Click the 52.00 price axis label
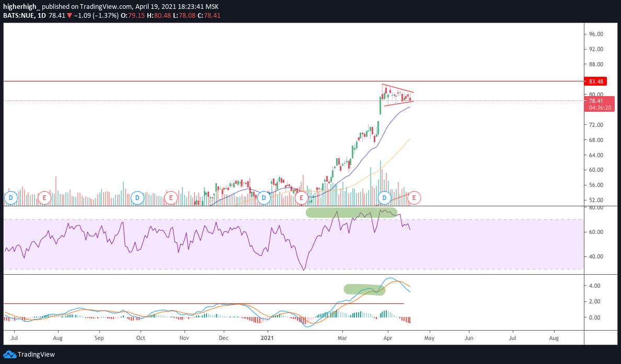This screenshot has width=621, height=364. click(596, 200)
